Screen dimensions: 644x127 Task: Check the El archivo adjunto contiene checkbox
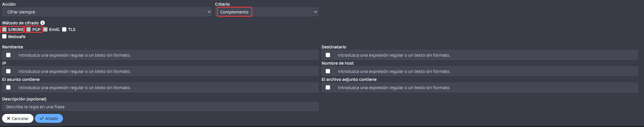(x=328, y=87)
